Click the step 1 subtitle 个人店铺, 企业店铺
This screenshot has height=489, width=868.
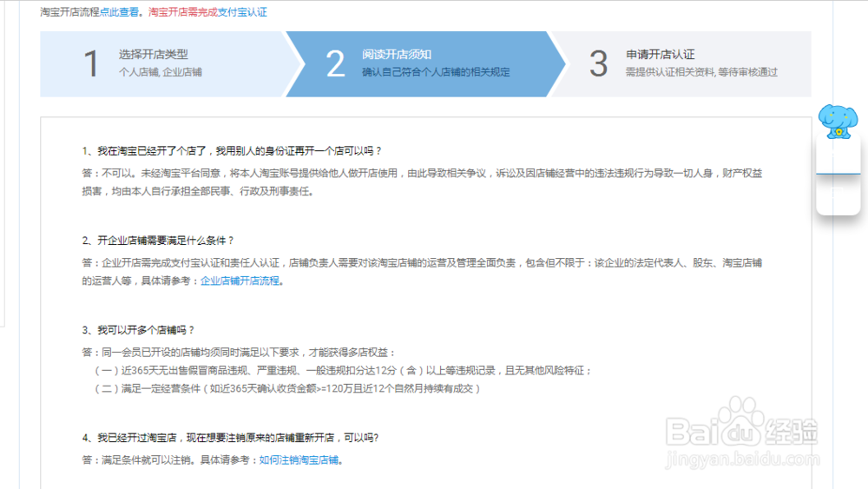[x=161, y=72]
